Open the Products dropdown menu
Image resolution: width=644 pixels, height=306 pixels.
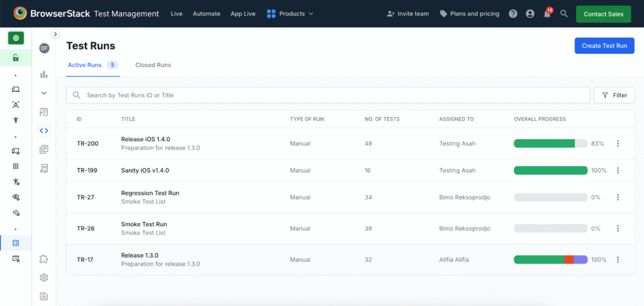(290, 14)
